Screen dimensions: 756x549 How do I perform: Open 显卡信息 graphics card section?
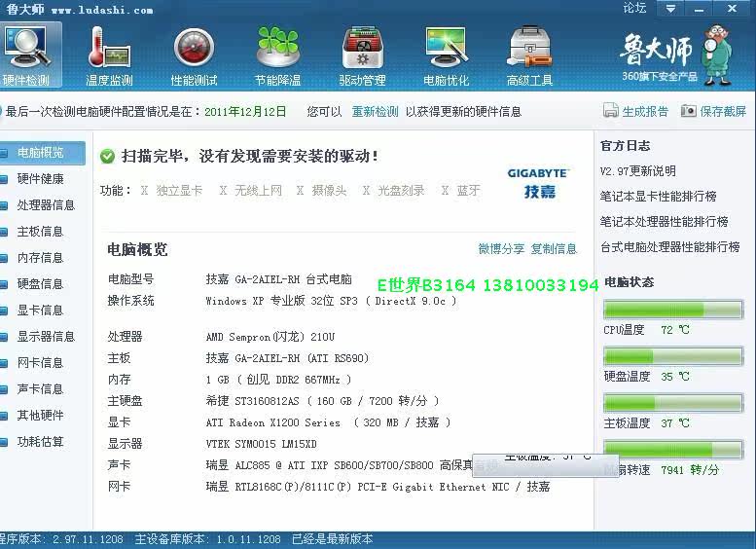(x=40, y=311)
